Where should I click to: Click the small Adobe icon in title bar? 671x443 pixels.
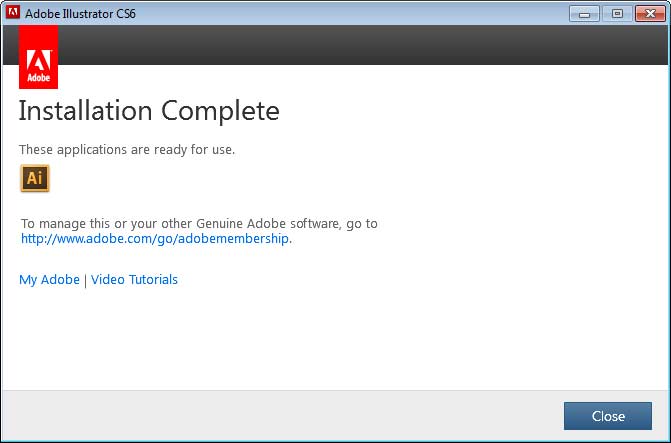pyautogui.click(x=13, y=12)
